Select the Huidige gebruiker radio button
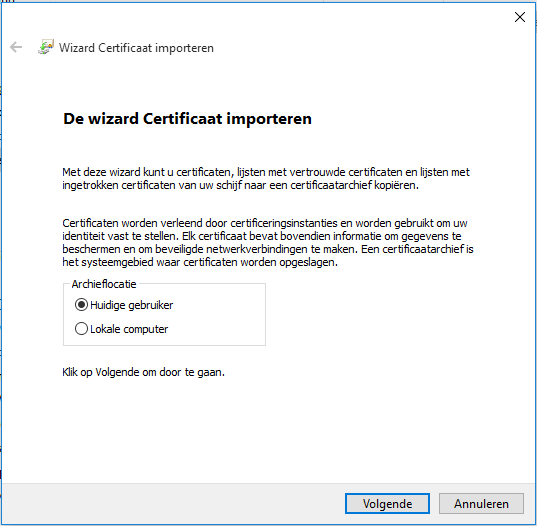The height and width of the screenshot is (526, 537). point(81,305)
